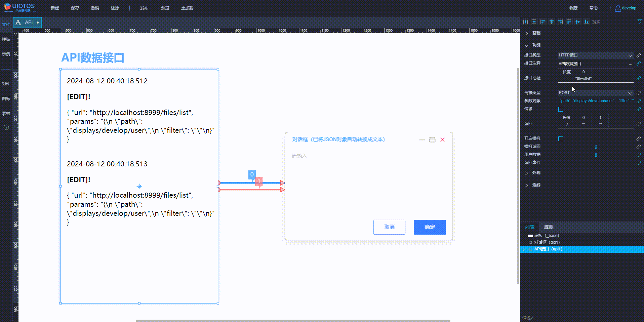Open the 接口类型 HTTP接口 dropdown

click(x=596, y=55)
